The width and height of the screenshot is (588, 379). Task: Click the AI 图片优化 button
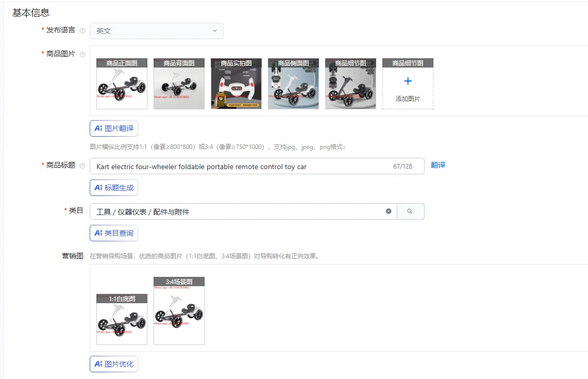coord(114,364)
